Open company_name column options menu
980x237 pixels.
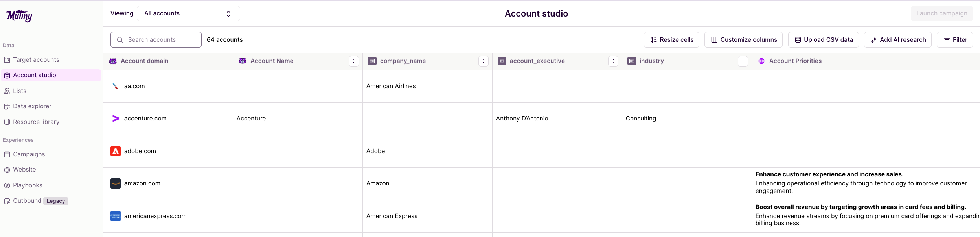[x=484, y=61]
